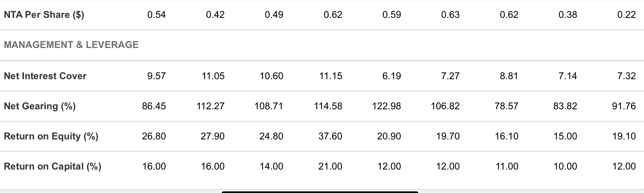The image size is (644, 193).
Task: Click the black bar at the bottom
Action: click(x=320, y=192)
